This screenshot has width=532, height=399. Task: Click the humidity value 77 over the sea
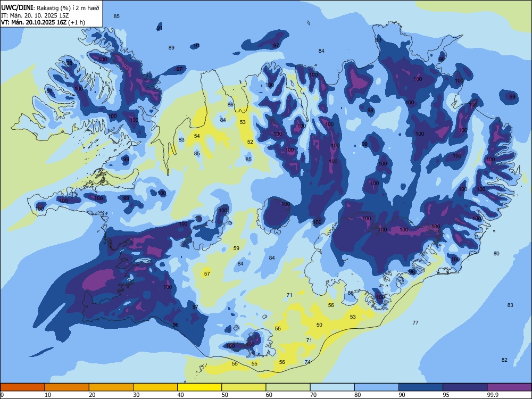click(x=415, y=323)
